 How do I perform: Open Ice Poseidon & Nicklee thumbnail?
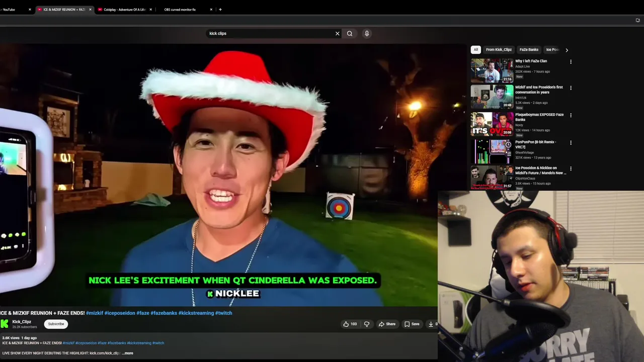pyautogui.click(x=492, y=177)
